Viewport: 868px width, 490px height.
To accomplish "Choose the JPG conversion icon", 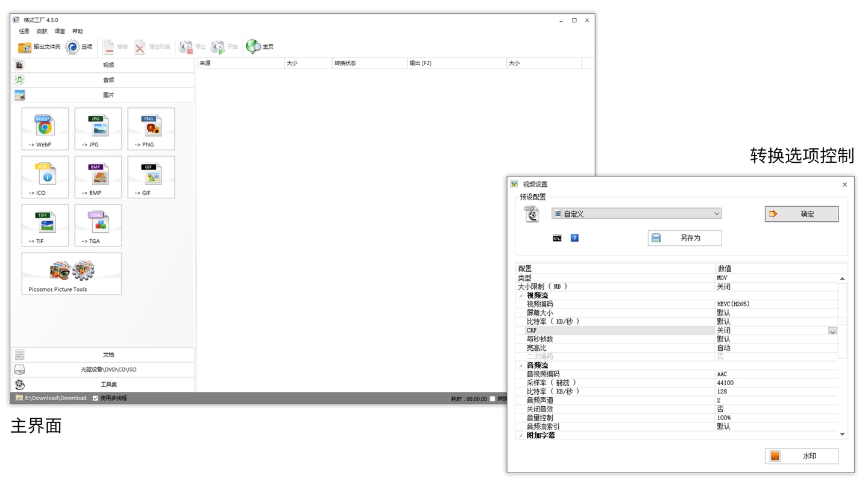I will [x=98, y=129].
